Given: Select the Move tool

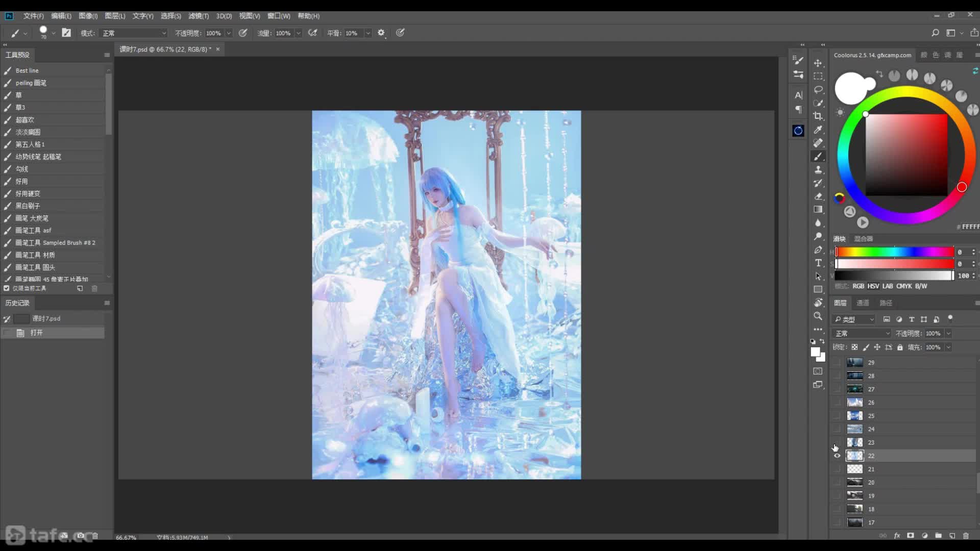Looking at the screenshot, I should pos(818,63).
